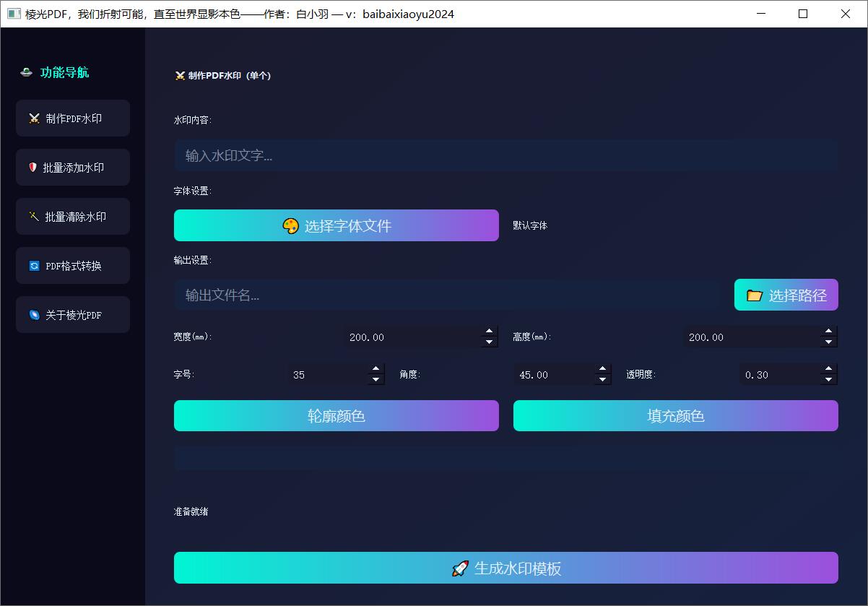Increase 角度 using its up arrow
868x606 pixels.
coord(602,370)
